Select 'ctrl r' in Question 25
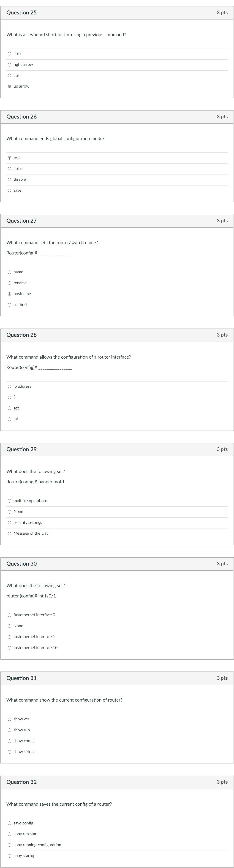234x868 pixels. [9, 75]
